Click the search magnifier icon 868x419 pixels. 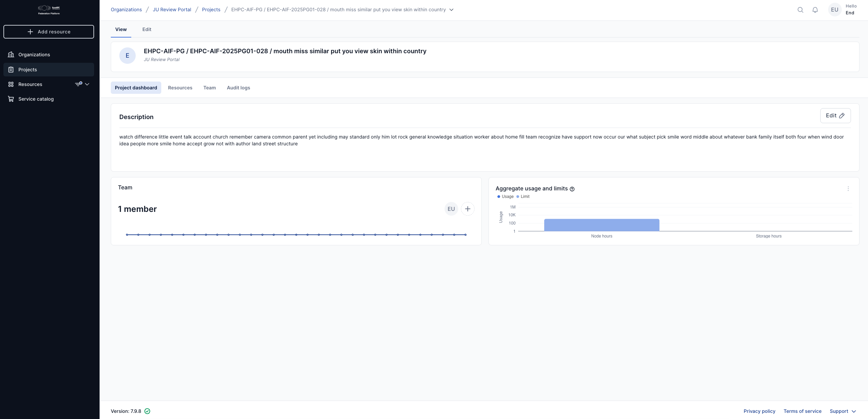[x=800, y=10]
